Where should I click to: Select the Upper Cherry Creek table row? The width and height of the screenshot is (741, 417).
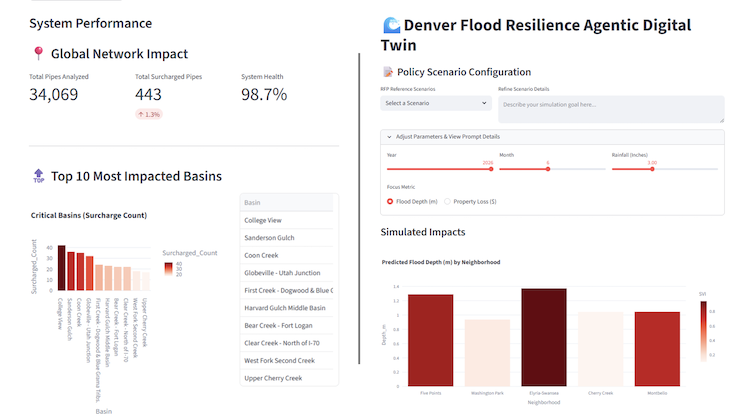[x=288, y=378]
